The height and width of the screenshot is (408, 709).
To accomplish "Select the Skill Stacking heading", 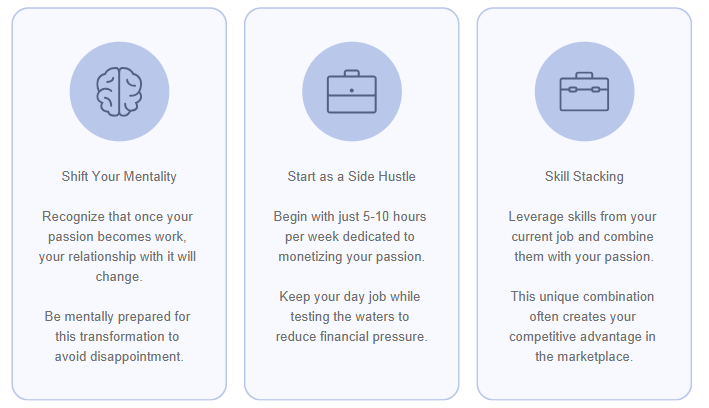I will coord(584,177).
